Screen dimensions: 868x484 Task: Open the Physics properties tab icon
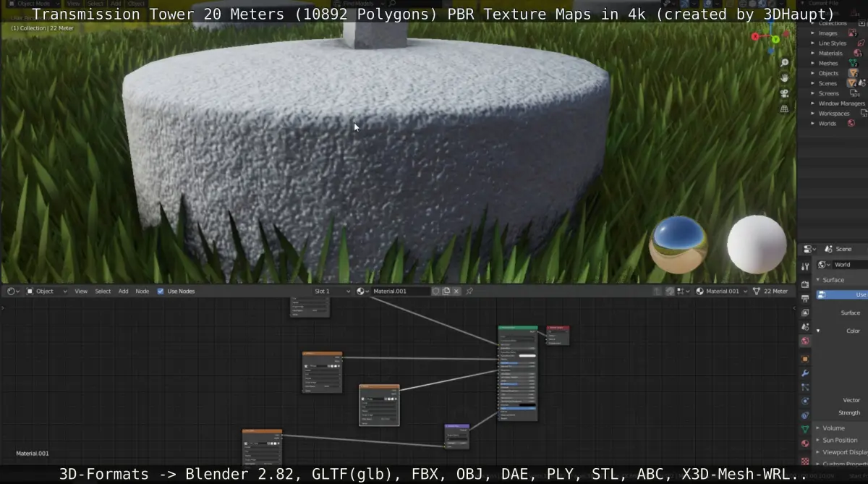coord(805,401)
